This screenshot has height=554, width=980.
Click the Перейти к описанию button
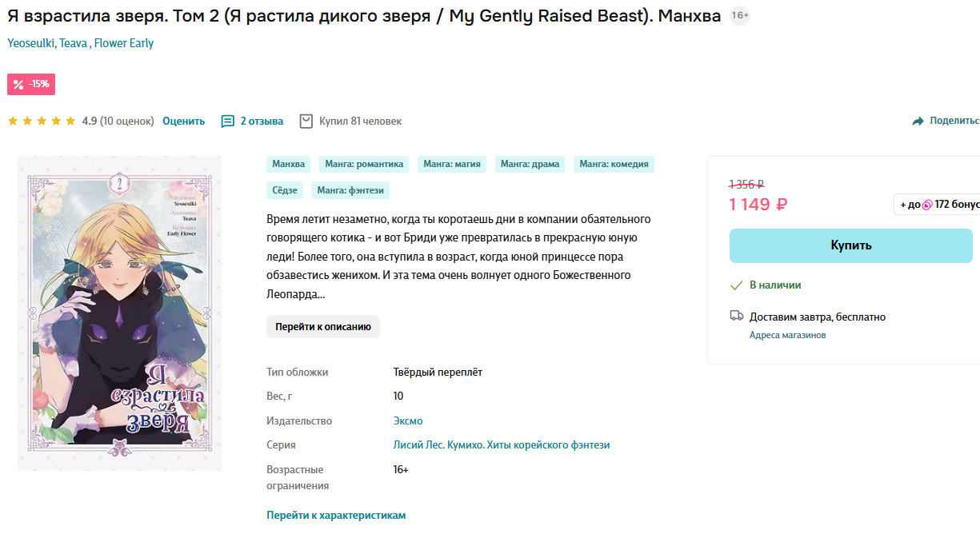[x=323, y=327]
